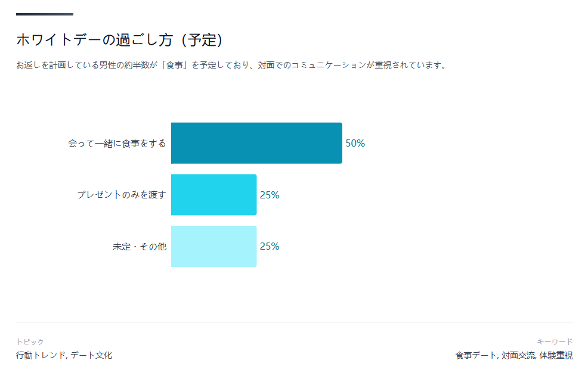Select the 対面交流 keyword
The width and height of the screenshot is (588, 376).
tap(518, 356)
